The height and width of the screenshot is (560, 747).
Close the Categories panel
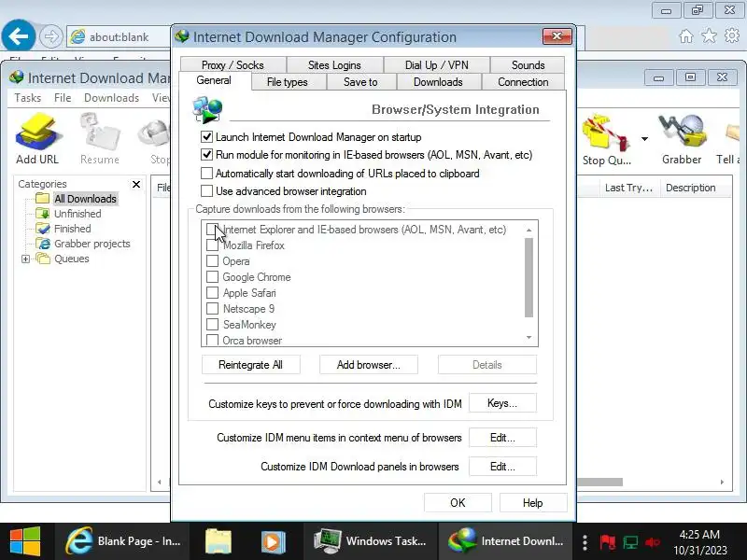pos(136,184)
